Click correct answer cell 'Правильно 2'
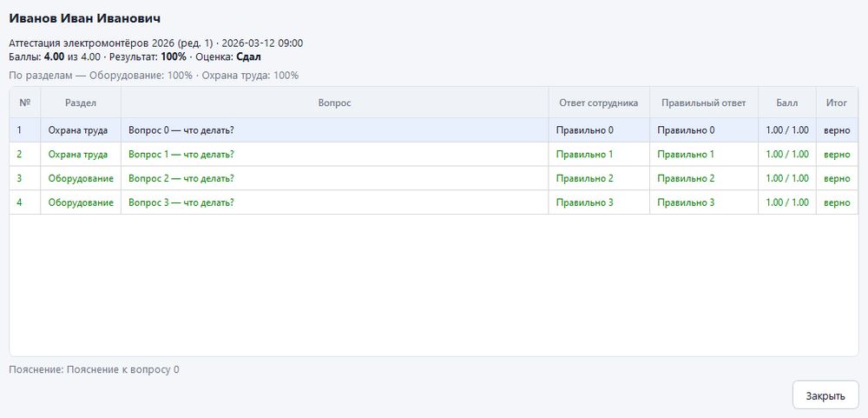Image resolution: width=868 pixels, height=418 pixels. point(704,178)
